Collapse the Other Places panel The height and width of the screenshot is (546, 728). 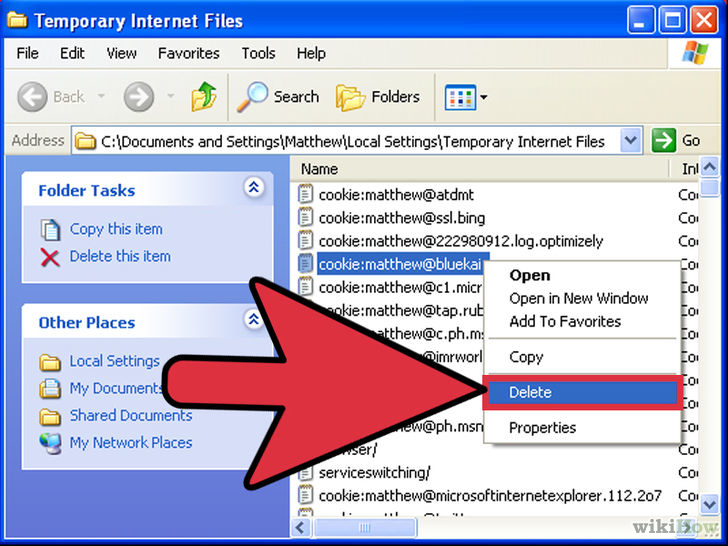[x=254, y=319]
